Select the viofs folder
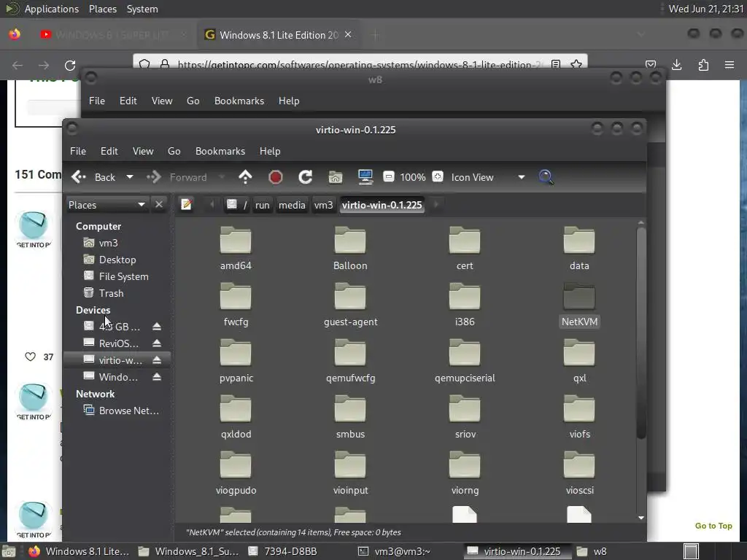This screenshot has height=560, width=747. [x=579, y=416]
